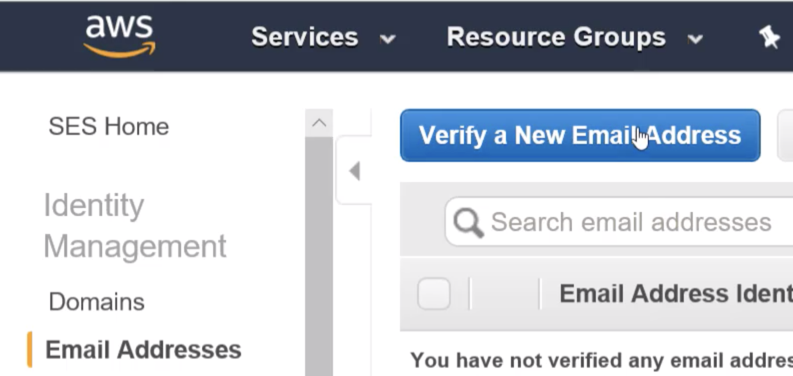The height and width of the screenshot is (376, 793).
Task: Click the sidebar scrollbar up arrow
Action: [x=319, y=123]
